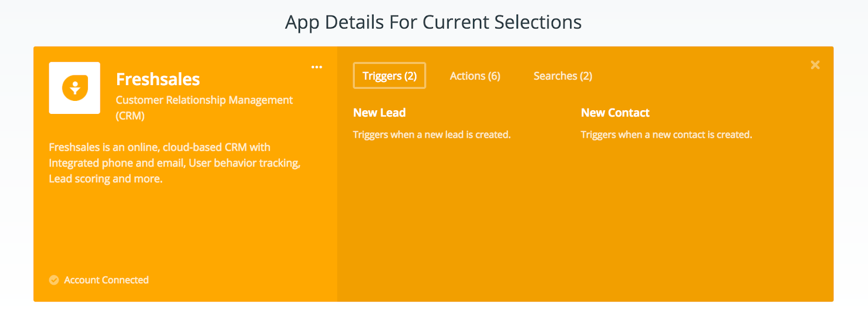Image resolution: width=868 pixels, height=325 pixels.
Task: Click the Freshsales description paragraph
Action: pyautogui.click(x=175, y=163)
